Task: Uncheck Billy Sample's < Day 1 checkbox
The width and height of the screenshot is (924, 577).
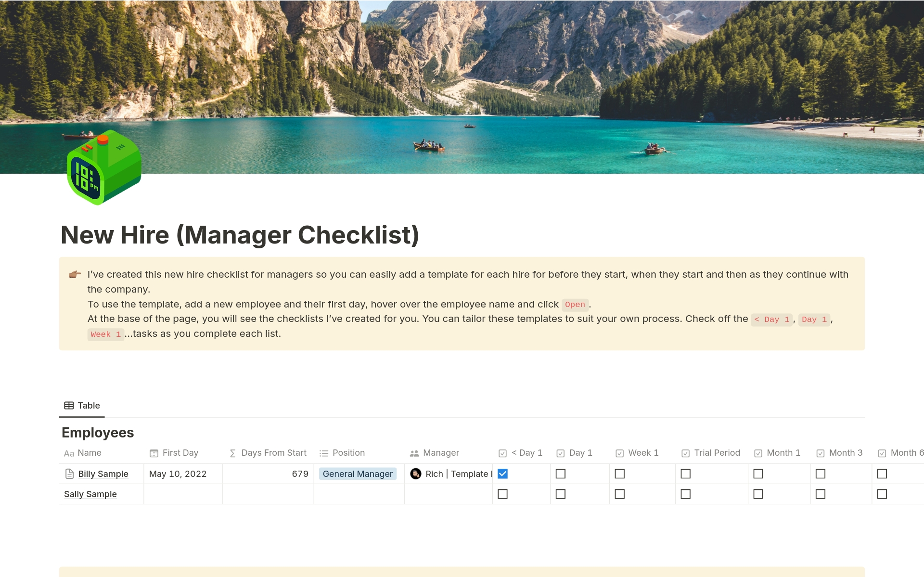Action: pyautogui.click(x=502, y=474)
